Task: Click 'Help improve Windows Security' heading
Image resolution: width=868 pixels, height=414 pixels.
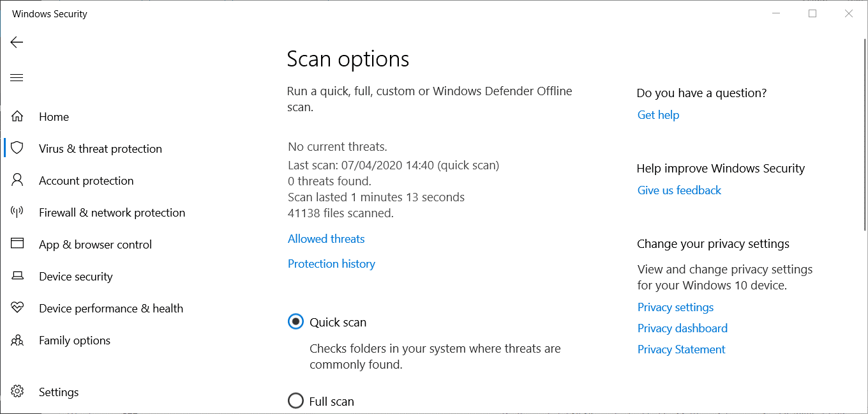Action: pyautogui.click(x=721, y=168)
